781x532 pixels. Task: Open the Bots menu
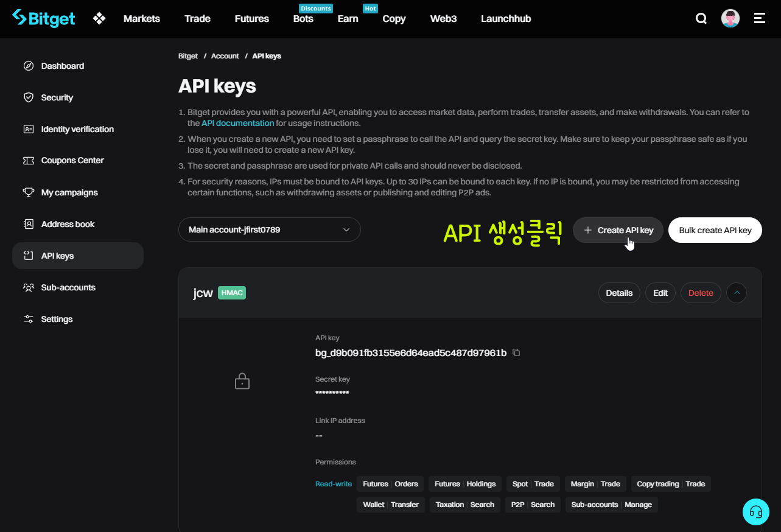coord(303,19)
